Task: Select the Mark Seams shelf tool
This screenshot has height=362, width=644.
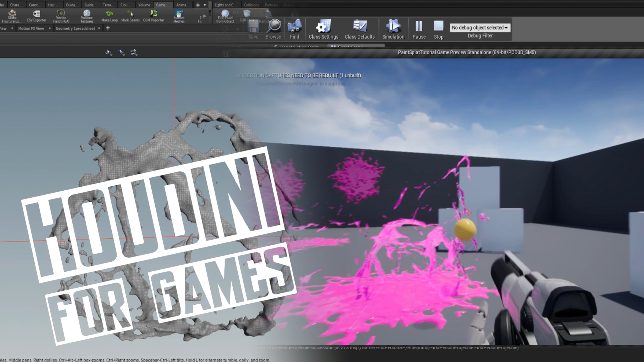Action: [x=130, y=15]
